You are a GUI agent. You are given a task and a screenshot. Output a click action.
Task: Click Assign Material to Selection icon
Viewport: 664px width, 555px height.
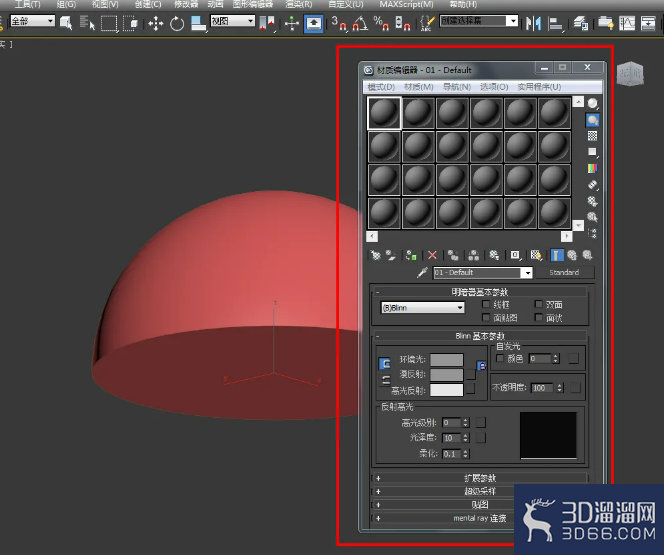[x=411, y=255]
